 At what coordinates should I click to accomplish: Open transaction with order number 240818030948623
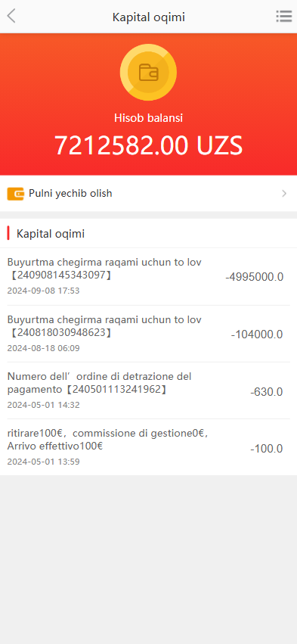click(148, 334)
